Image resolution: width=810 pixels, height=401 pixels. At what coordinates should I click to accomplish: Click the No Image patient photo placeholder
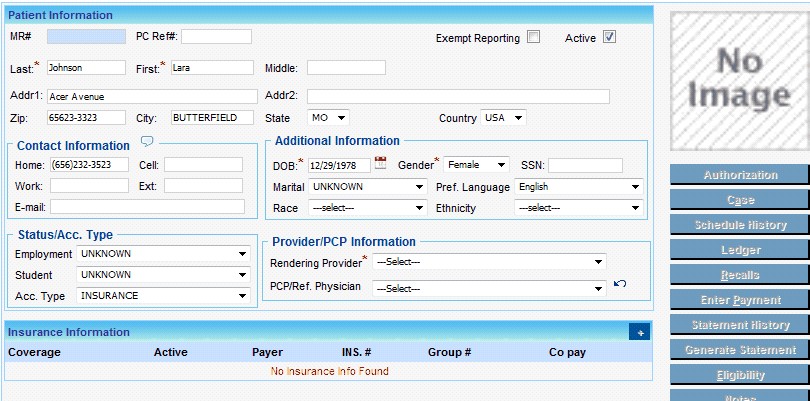(x=739, y=80)
